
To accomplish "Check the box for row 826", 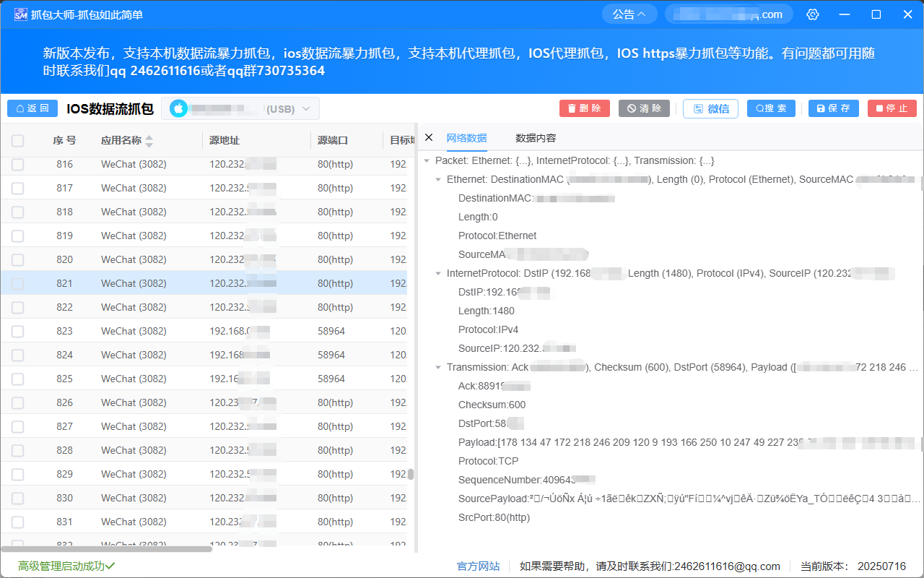I will click(18, 403).
